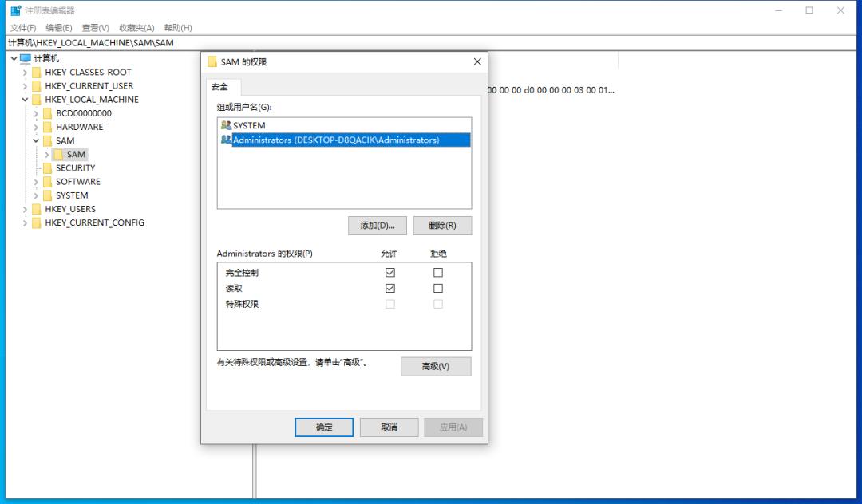The width and height of the screenshot is (862, 504).
Task: Select the SOFTWARE key label
Action: click(x=78, y=182)
